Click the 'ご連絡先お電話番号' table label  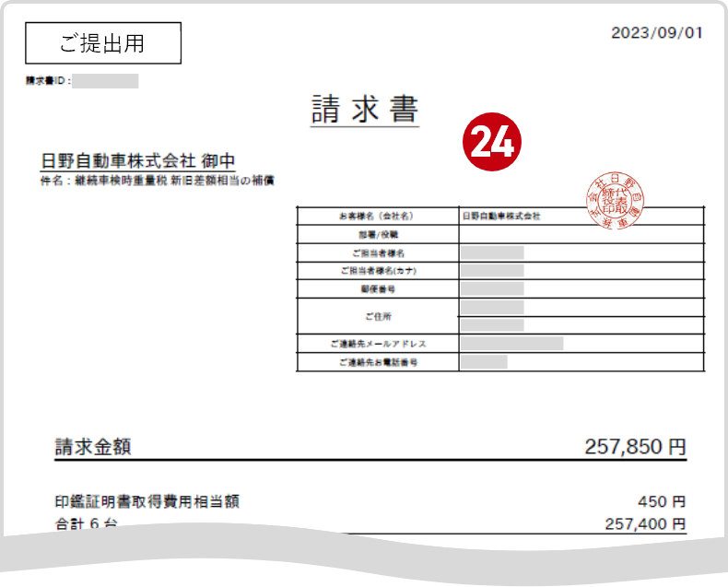(x=378, y=362)
